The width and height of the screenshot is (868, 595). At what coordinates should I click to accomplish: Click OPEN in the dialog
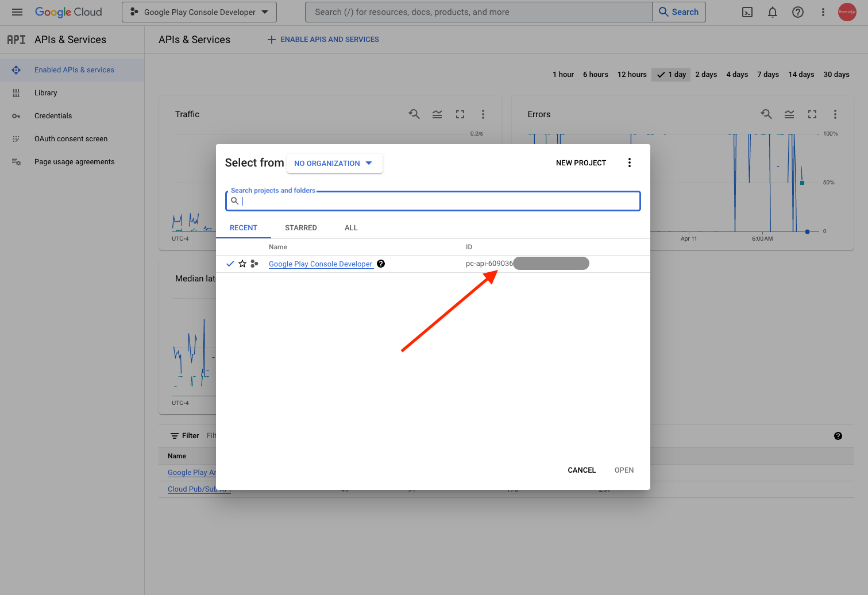point(624,470)
